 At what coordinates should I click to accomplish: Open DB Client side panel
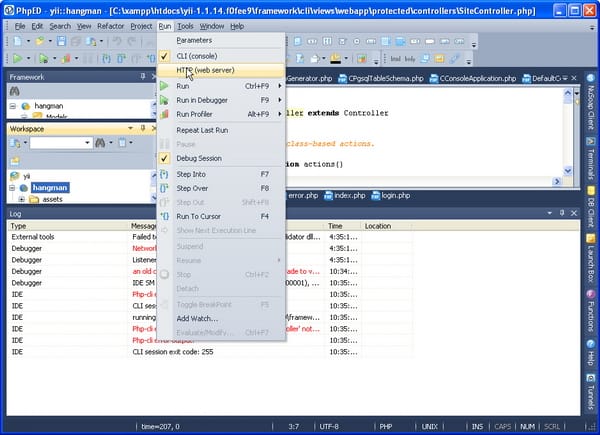pyautogui.click(x=590, y=207)
